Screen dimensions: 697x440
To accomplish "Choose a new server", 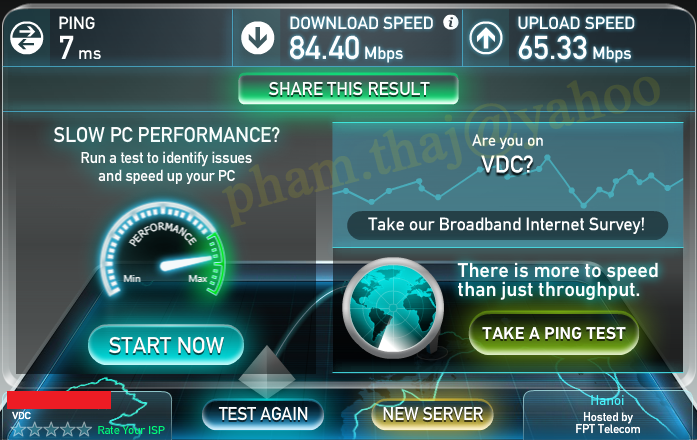I will (433, 414).
